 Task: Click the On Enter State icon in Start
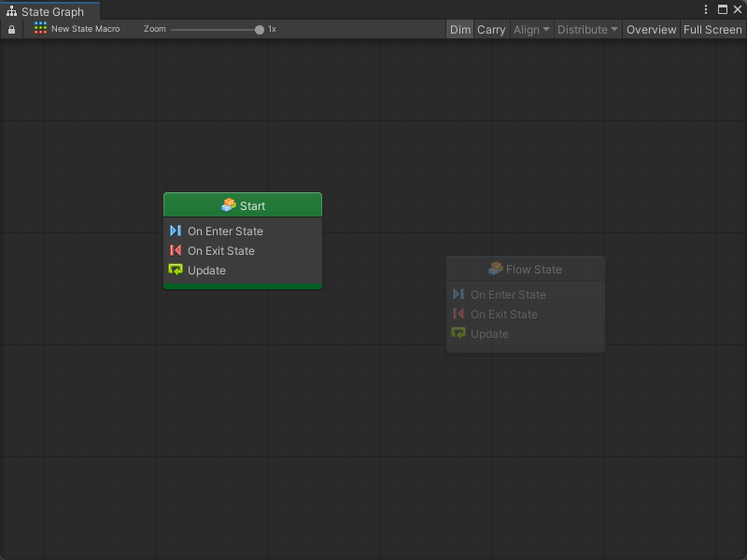click(176, 231)
